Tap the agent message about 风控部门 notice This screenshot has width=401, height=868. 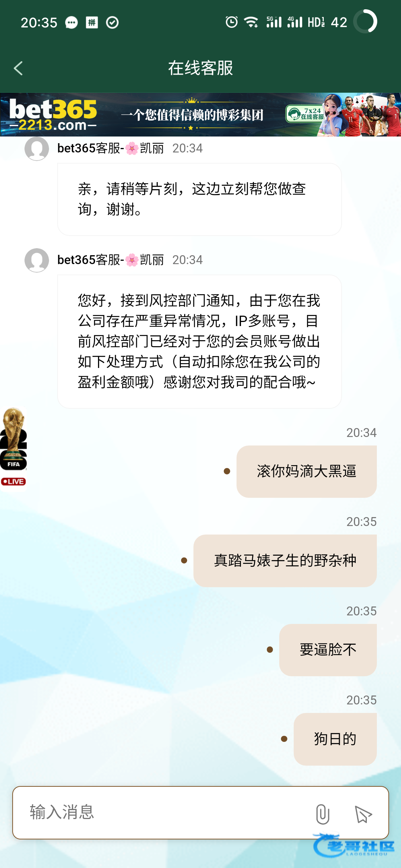point(199,341)
